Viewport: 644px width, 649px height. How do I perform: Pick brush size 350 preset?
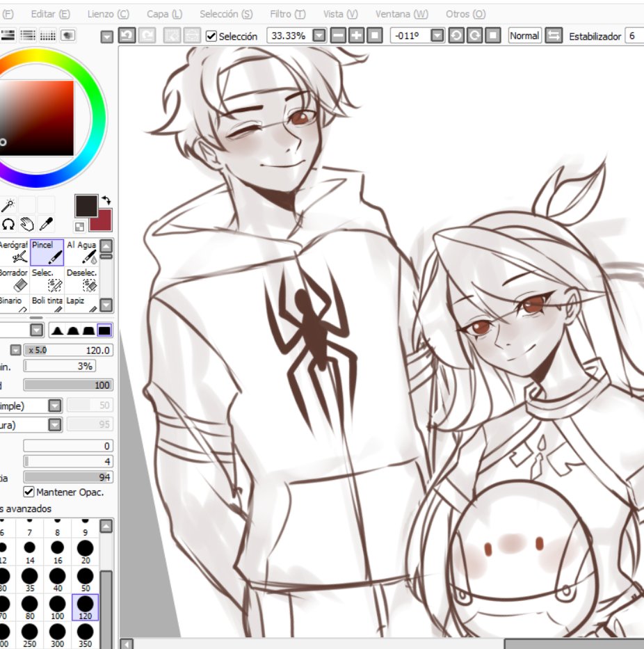(x=86, y=635)
